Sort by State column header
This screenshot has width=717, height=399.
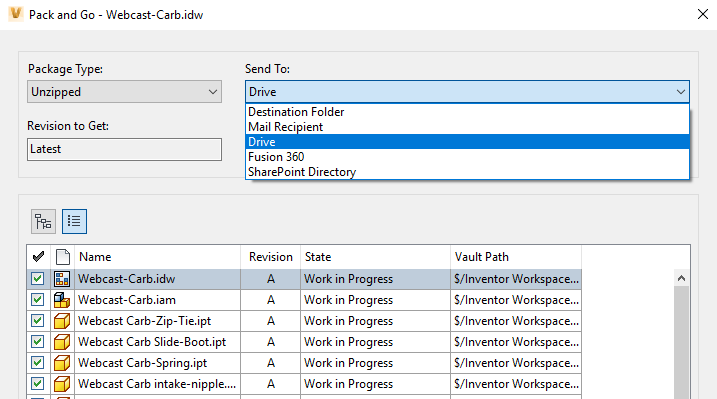pyautogui.click(x=375, y=257)
